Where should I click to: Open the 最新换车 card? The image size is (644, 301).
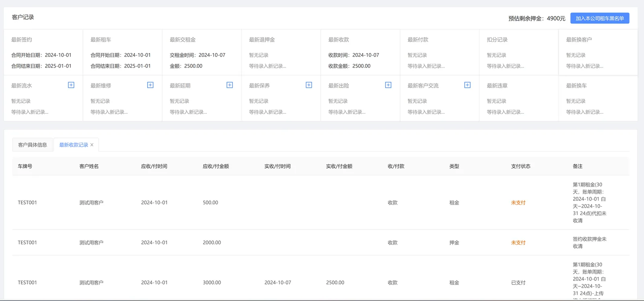[598, 98]
